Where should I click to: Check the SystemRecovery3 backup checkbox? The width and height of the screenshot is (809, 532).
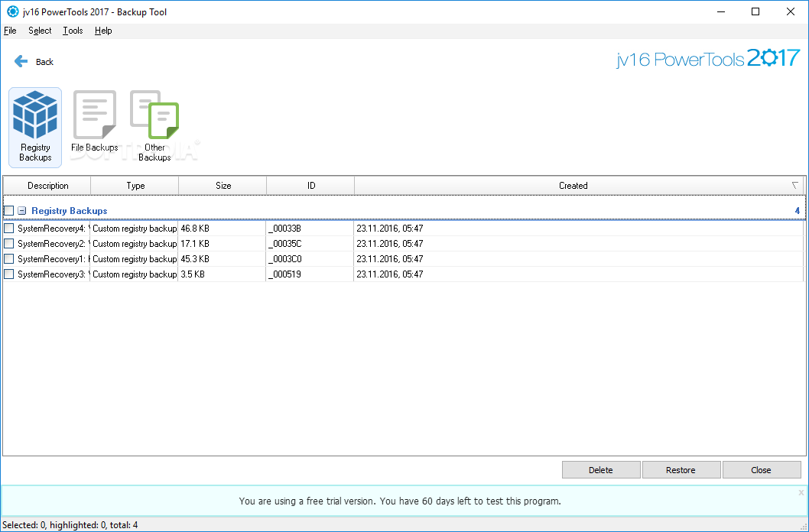click(x=8, y=274)
